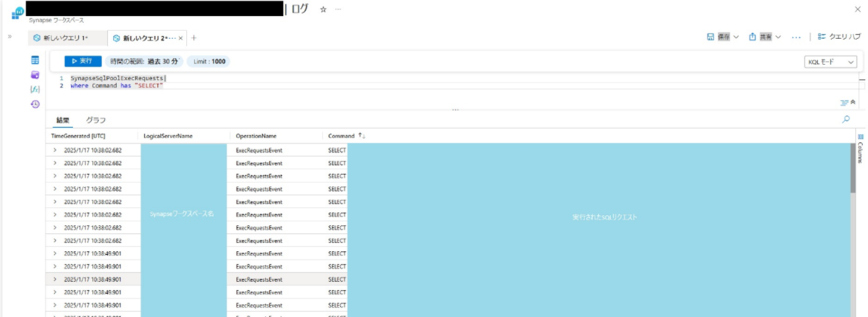This screenshot has height=317, width=868.
Task: Expand the first result row chevron
Action: (55, 150)
